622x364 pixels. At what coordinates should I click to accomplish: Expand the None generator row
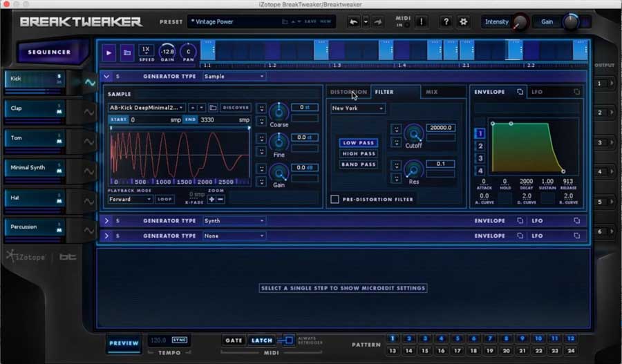click(106, 236)
